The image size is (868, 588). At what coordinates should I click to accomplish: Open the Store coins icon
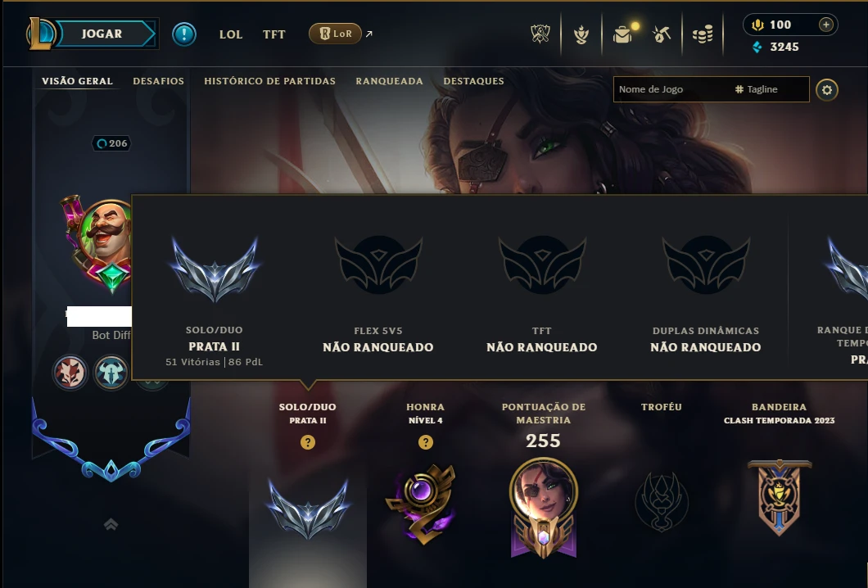(x=703, y=34)
